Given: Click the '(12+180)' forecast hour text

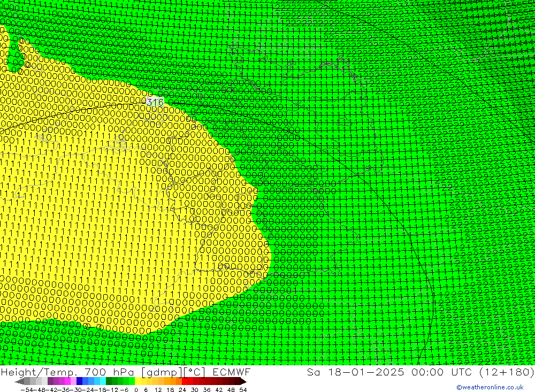Looking at the screenshot, I should tap(507, 372).
